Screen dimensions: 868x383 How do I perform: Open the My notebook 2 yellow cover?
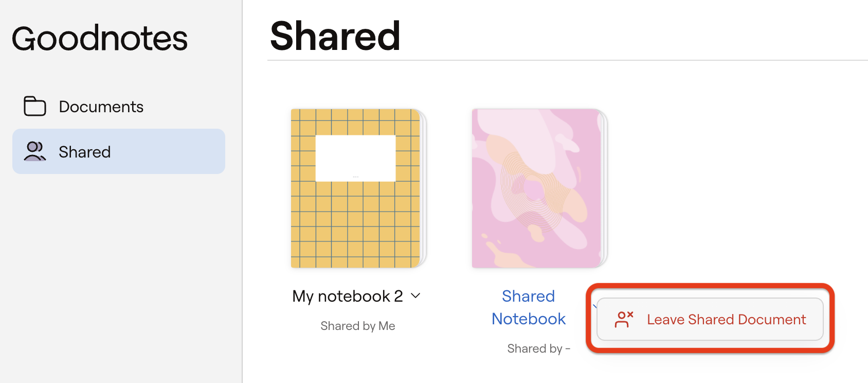[355, 221]
